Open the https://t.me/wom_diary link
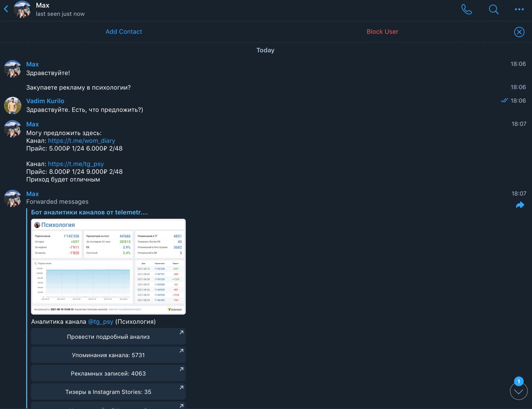The image size is (532, 409). pos(81,141)
